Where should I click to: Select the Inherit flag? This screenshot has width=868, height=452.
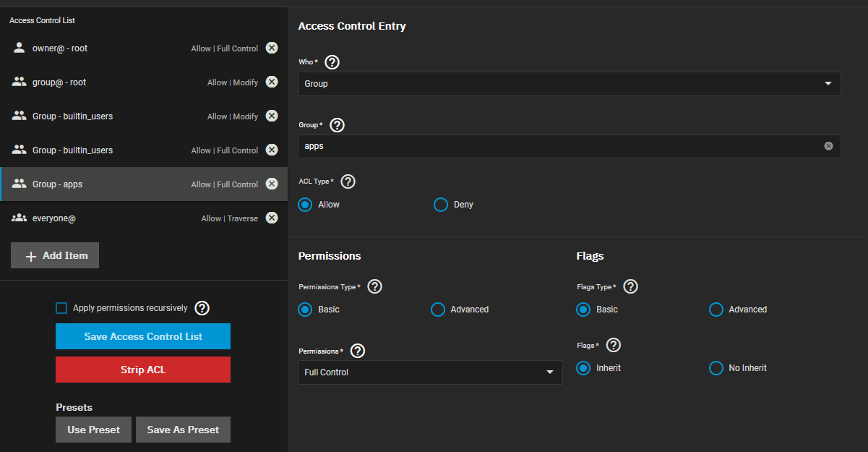[583, 368]
